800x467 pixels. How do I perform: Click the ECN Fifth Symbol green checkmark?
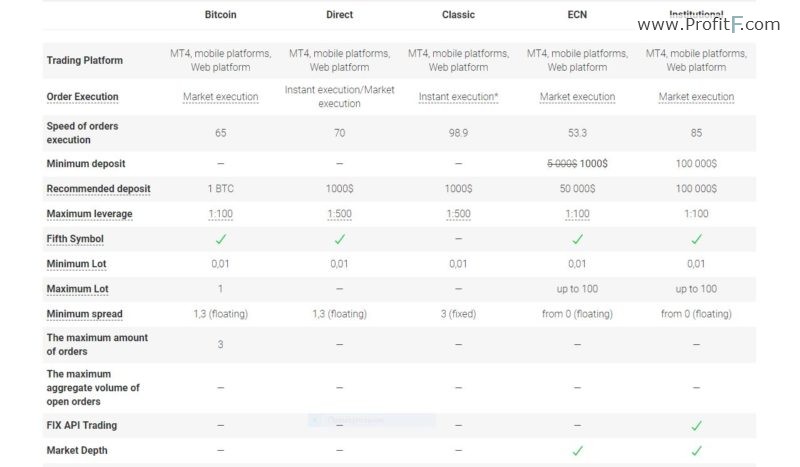tap(577, 239)
